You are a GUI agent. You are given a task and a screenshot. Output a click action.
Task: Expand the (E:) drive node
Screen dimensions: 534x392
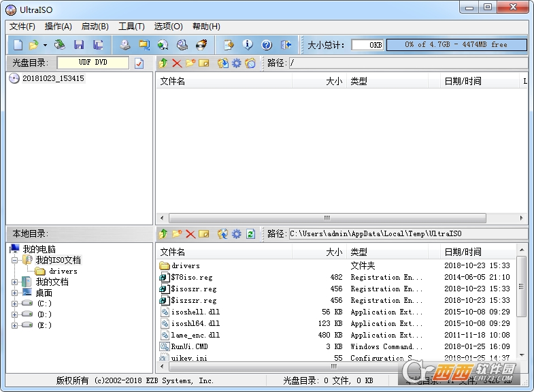click(14, 325)
